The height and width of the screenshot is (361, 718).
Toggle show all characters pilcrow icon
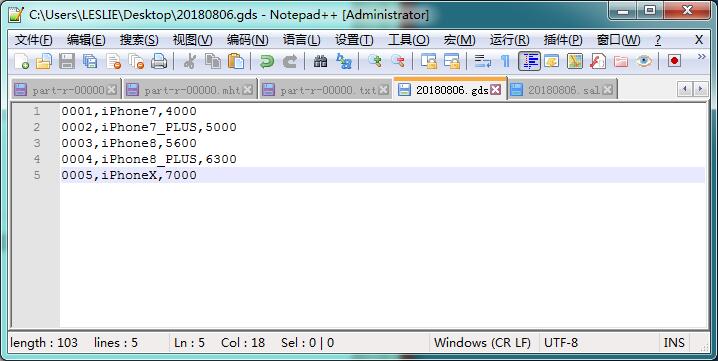coord(506,61)
